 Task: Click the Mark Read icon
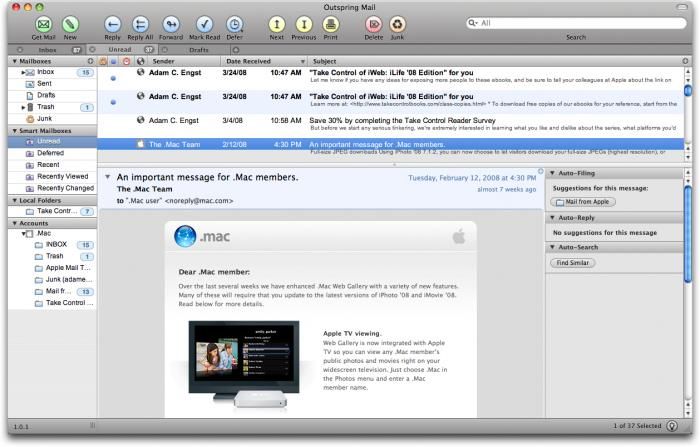(x=204, y=24)
